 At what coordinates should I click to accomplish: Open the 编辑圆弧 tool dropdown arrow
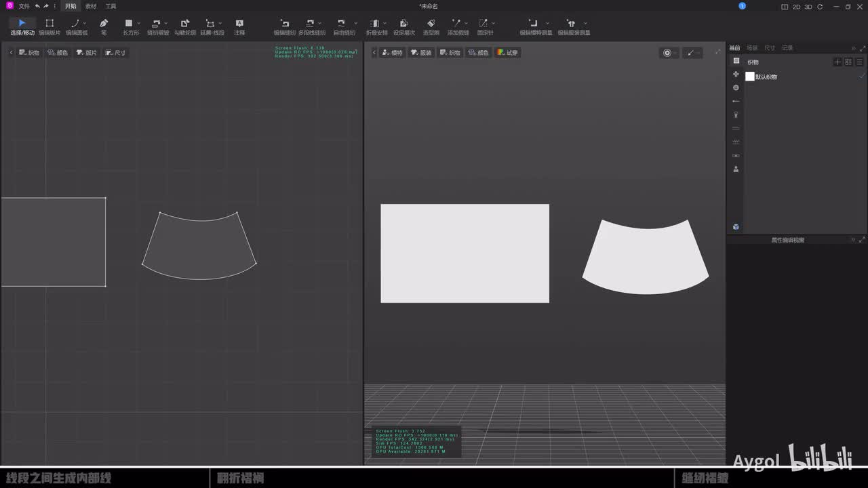point(85,24)
